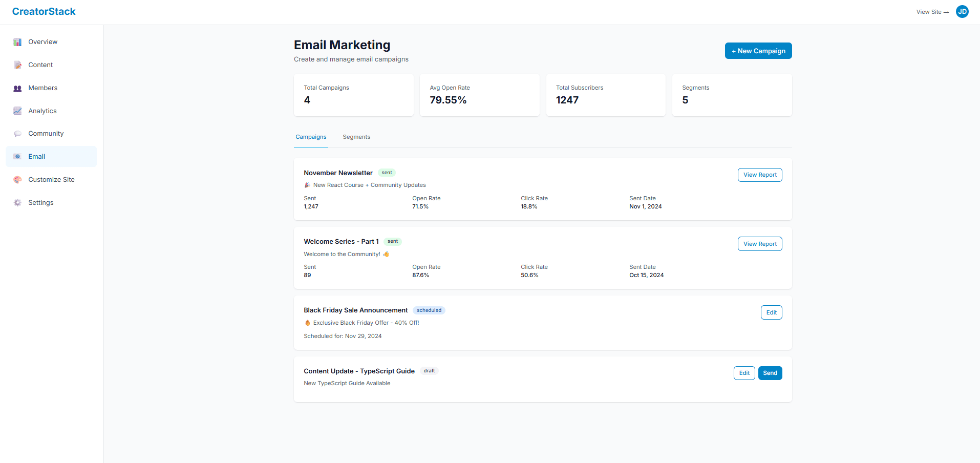
Task: Open the View Site link
Action: click(x=931, y=11)
